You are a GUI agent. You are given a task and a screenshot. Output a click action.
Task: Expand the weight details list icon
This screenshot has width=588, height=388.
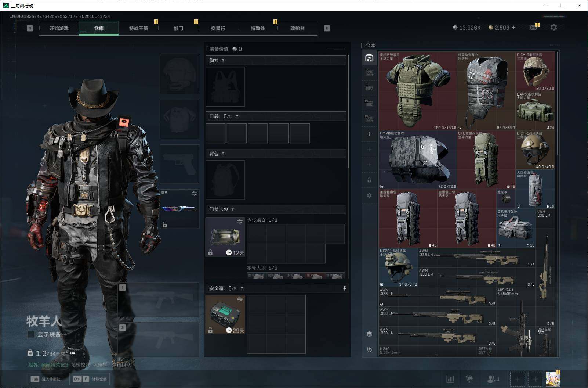coord(73,352)
